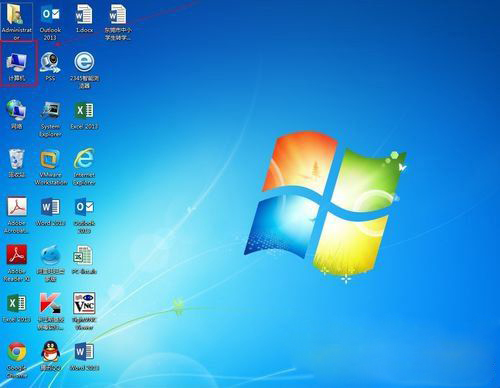Launch the Adobe Acrobat shortcut
500x388 pixels.
point(16,207)
